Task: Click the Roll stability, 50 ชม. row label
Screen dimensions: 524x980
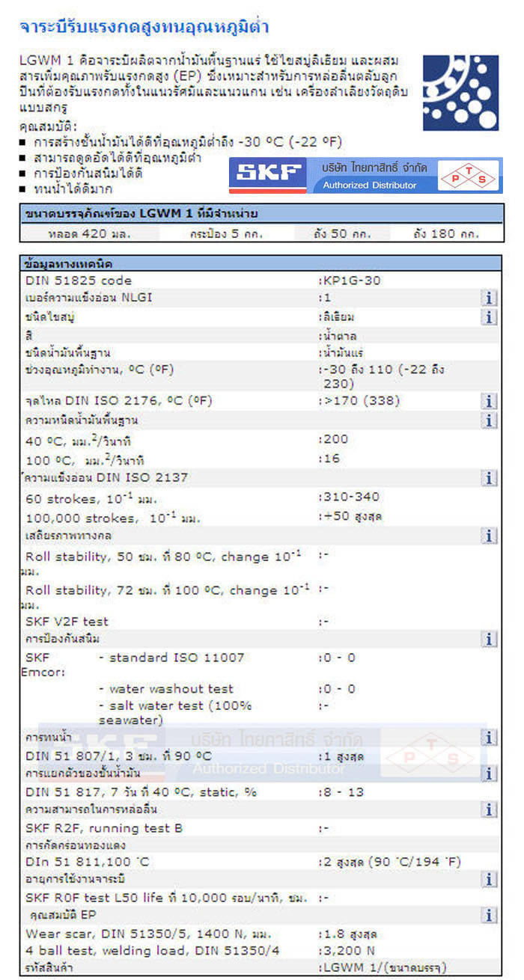Action: (162, 562)
